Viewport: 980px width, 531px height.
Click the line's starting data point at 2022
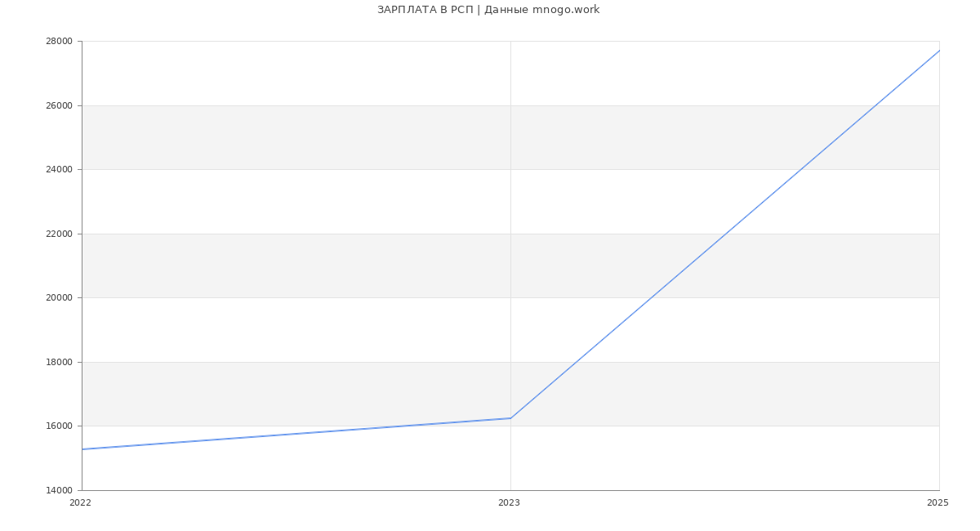click(x=82, y=449)
